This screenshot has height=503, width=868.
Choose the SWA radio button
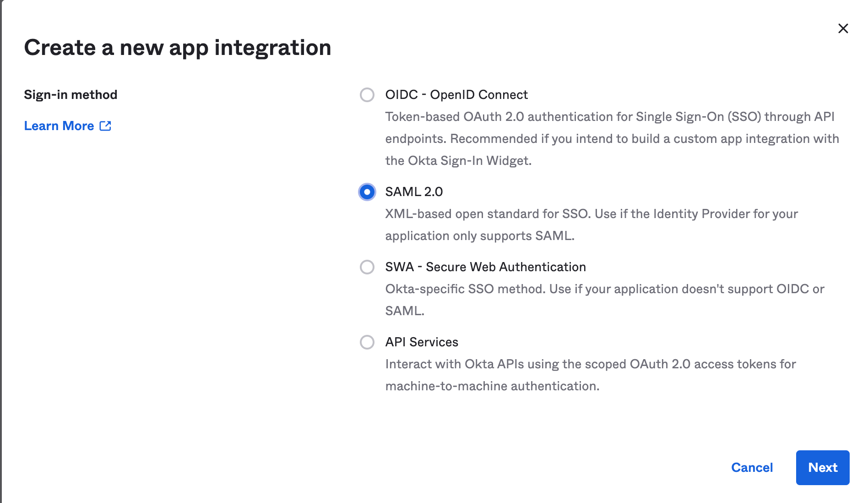(367, 267)
